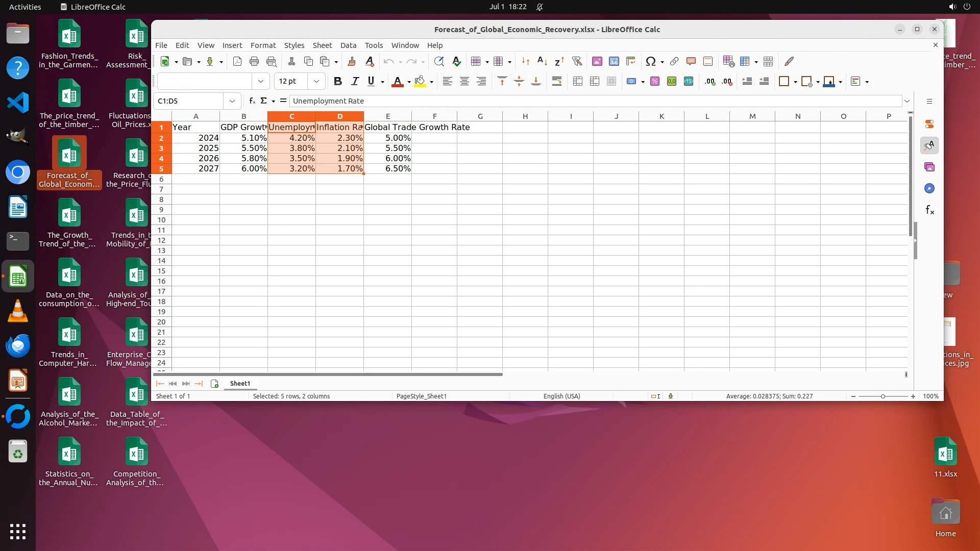Click the AutoFilter icon in toolbar

pyautogui.click(x=577, y=62)
